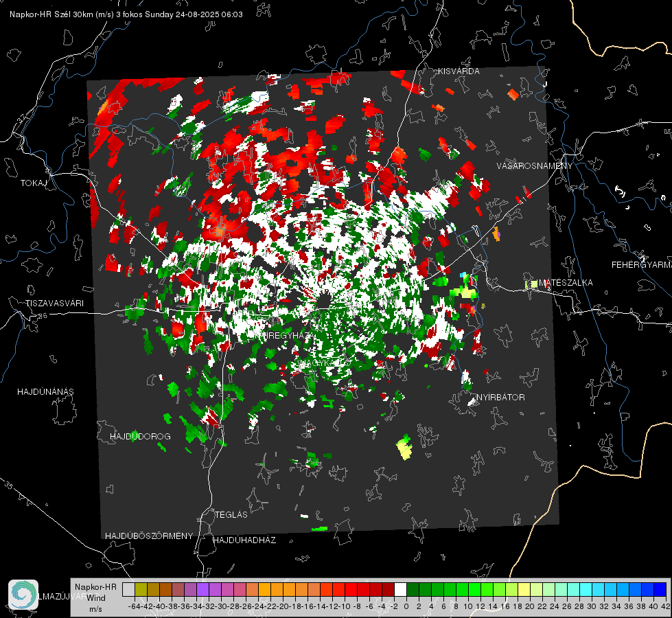The image size is (672, 618).
Task: Click the VÁSÁROSNAMÉNY city label
Action: click(x=535, y=166)
